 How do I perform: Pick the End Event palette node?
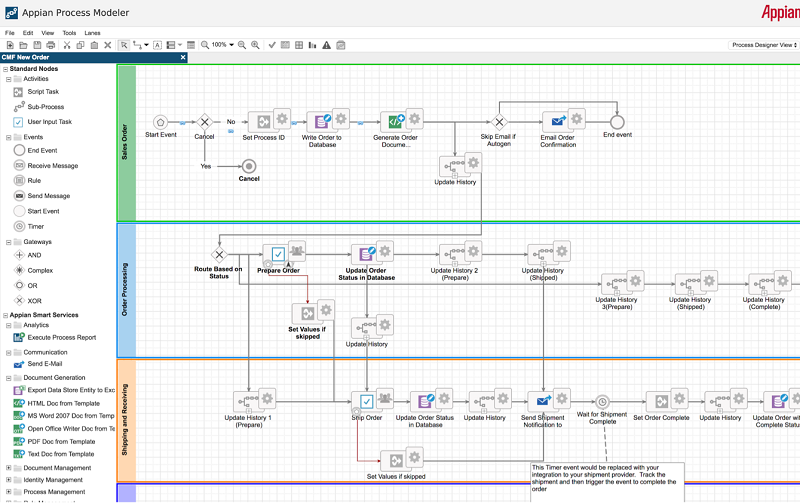(35, 150)
